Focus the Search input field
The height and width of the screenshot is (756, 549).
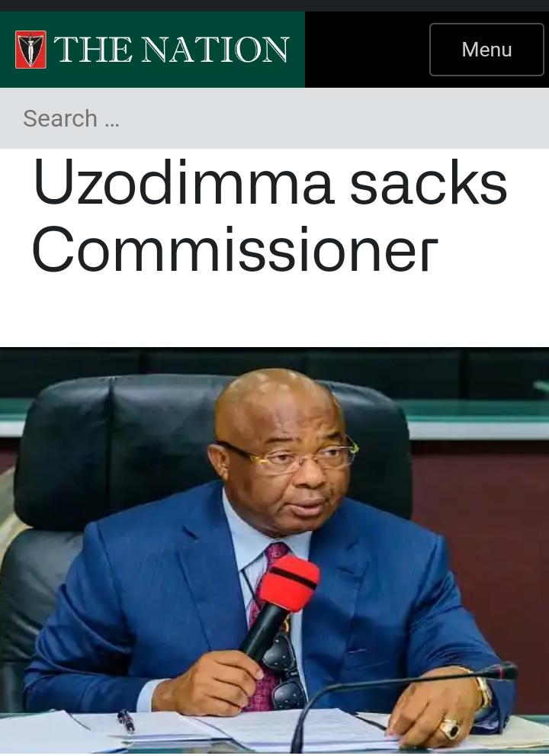tap(274, 118)
